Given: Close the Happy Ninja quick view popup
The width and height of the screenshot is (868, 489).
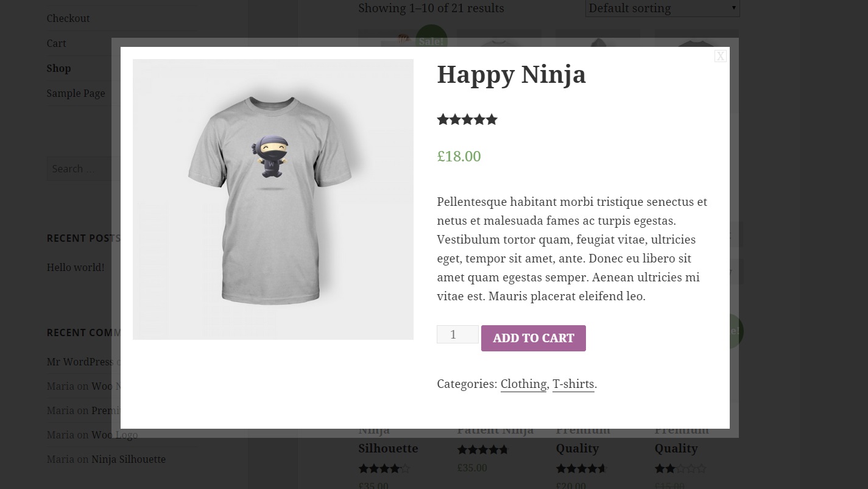Looking at the screenshot, I should [x=721, y=56].
